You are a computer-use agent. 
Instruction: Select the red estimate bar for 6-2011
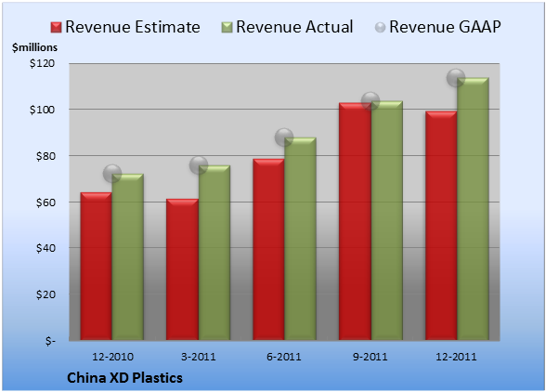point(268,250)
